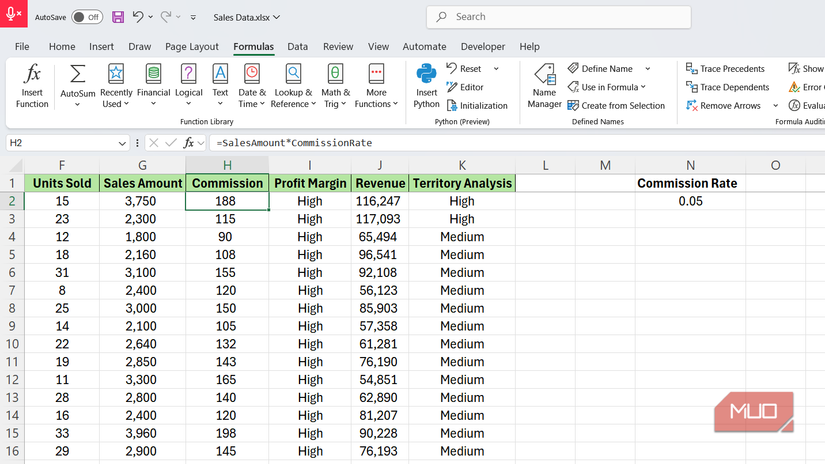Select Units Sold value 31
825x464 pixels.
tap(62, 273)
